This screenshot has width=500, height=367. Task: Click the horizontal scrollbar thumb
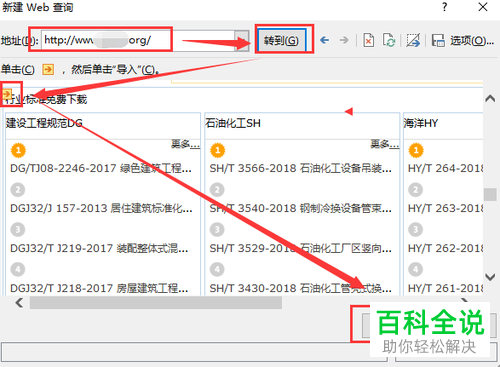[x=156, y=303]
